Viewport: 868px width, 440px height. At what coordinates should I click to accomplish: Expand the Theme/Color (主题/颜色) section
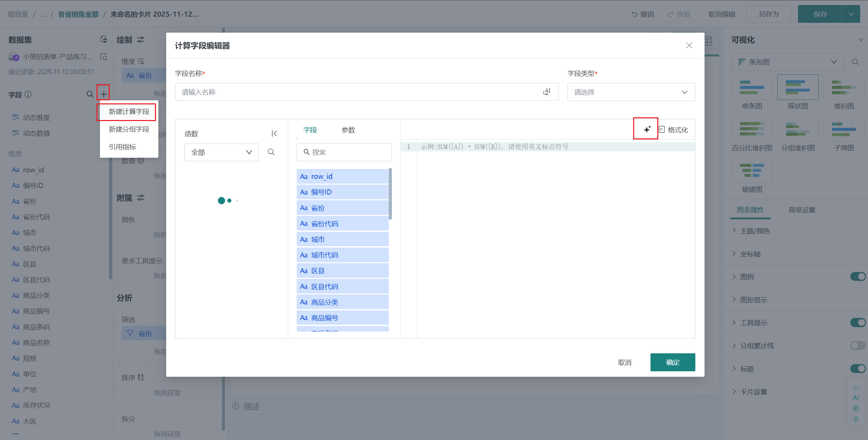coord(754,231)
